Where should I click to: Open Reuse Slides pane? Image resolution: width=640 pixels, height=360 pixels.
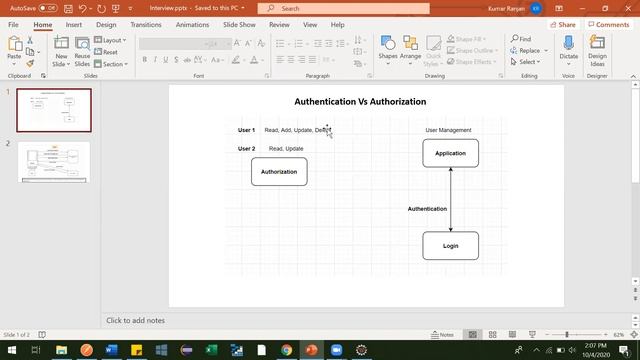[x=82, y=51]
